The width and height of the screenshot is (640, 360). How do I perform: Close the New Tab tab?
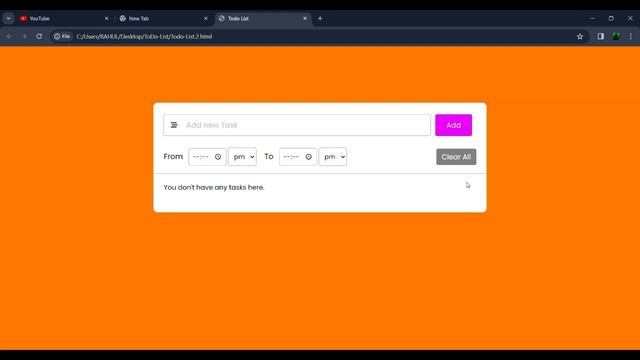tap(206, 18)
